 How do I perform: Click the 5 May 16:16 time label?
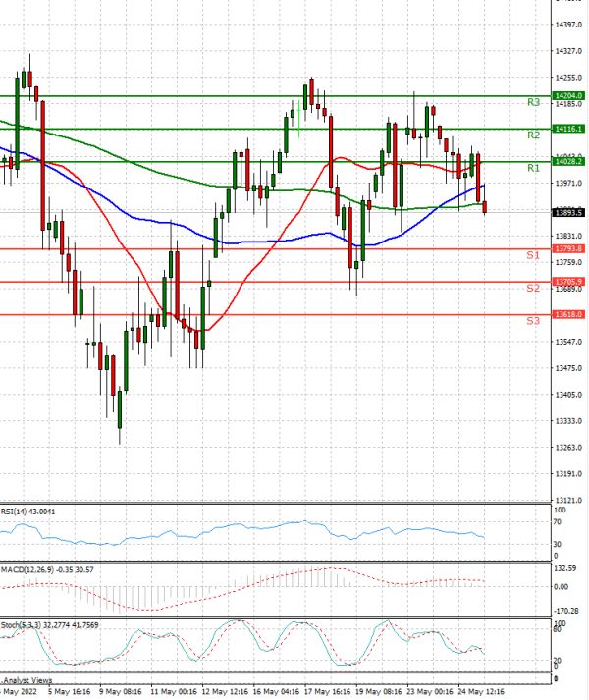[69, 692]
